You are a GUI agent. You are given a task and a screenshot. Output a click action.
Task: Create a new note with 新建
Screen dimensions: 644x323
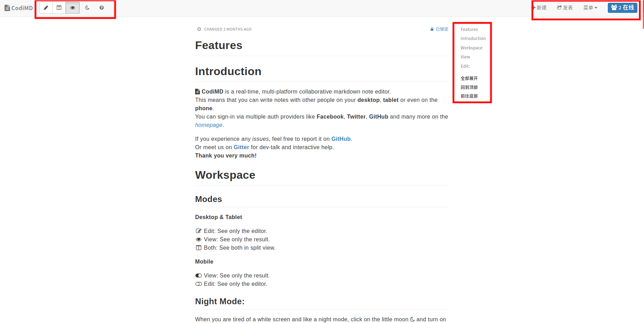540,8
